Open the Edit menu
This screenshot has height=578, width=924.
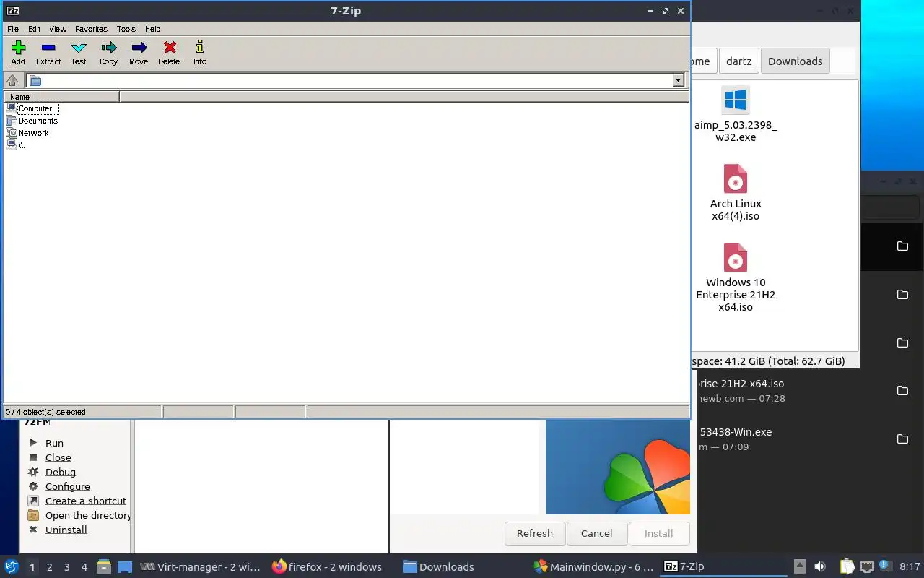pyautogui.click(x=34, y=29)
